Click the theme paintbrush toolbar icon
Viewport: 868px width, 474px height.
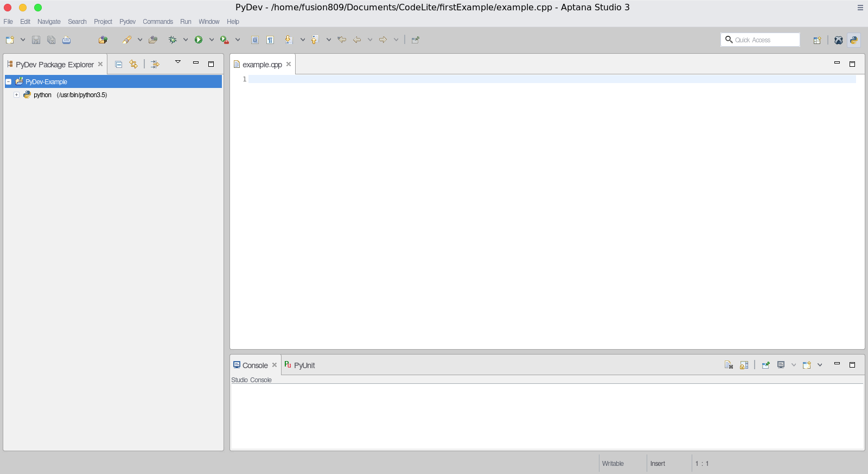[127, 40]
